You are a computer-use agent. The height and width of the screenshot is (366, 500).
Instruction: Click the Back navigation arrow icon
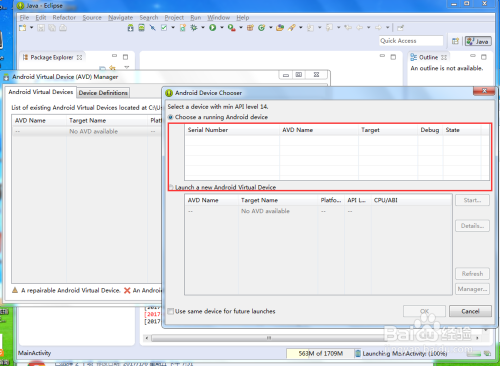pos(359,28)
